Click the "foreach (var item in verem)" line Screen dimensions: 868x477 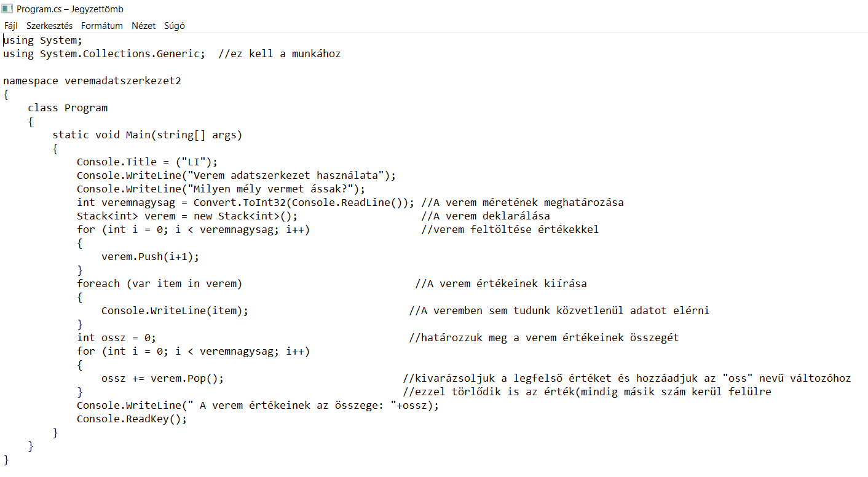[160, 284]
